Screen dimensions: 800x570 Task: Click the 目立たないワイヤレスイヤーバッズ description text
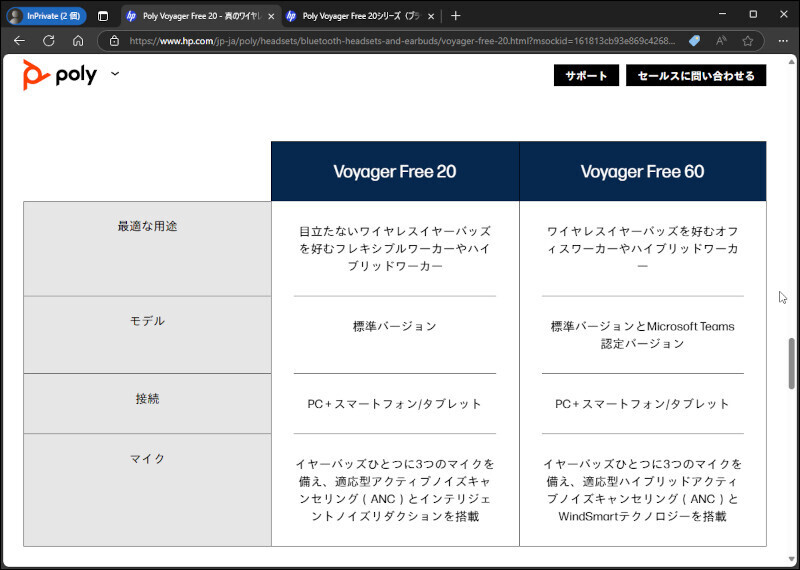click(x=395, y=249)
